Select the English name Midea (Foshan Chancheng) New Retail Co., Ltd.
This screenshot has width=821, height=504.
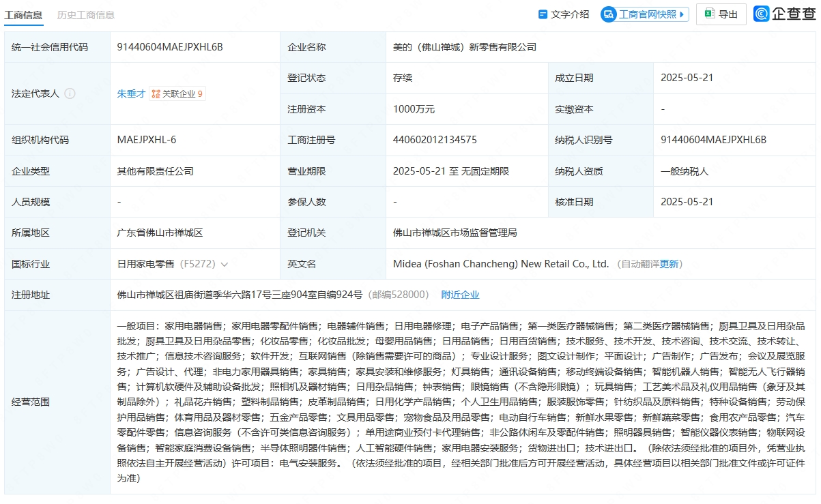(501, 264)
